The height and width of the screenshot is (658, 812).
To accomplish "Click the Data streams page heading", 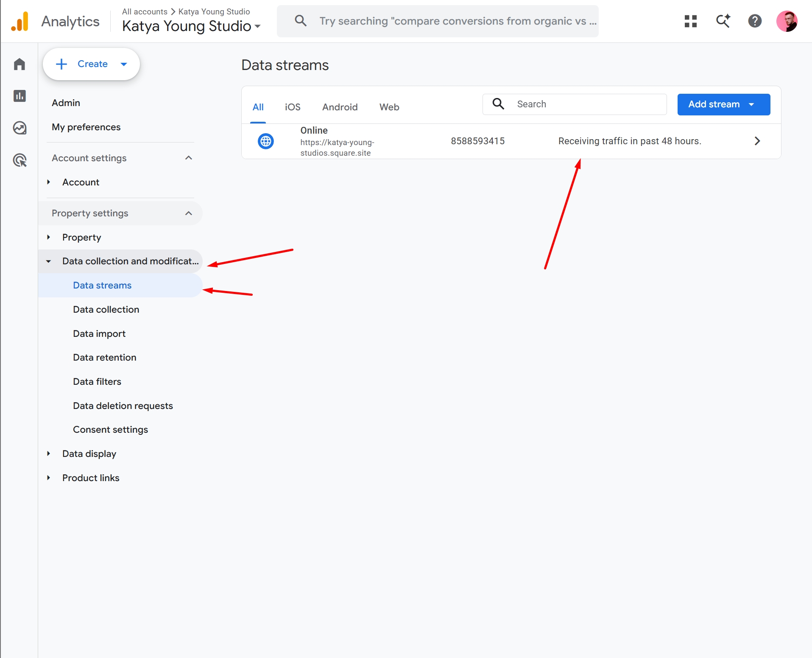I will tap(285, 65).
